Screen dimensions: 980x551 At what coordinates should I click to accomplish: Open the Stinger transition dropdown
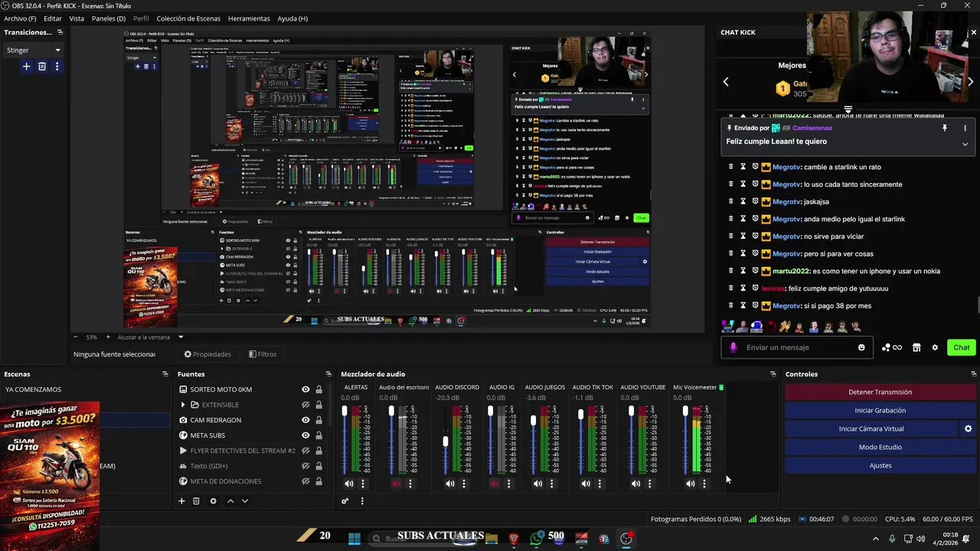point(34,50)
